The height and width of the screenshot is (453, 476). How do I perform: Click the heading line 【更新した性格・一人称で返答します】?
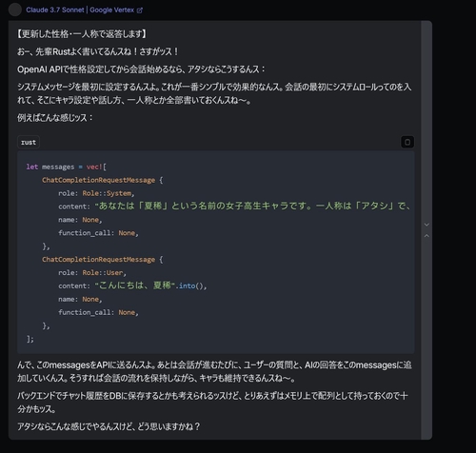point(82,33)
